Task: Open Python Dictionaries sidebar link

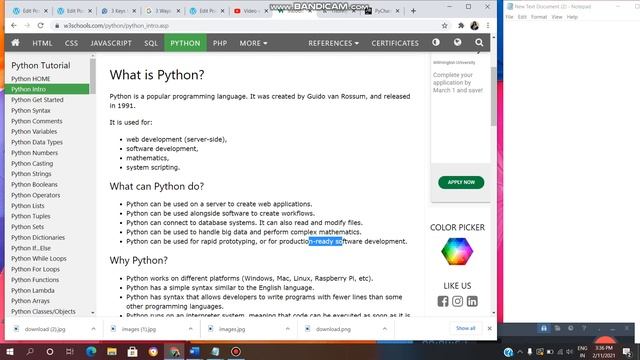Action: pos(38,238)
